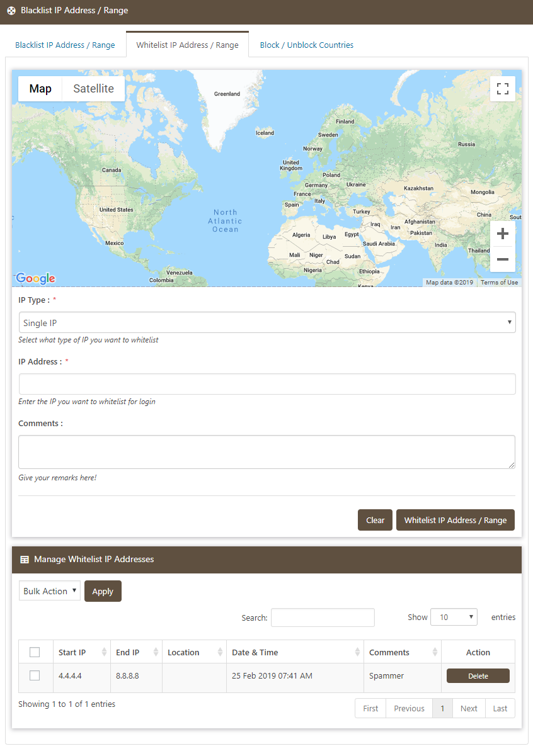Switch map to Map view
Screen dimensions: 533x756
(40, 89)
